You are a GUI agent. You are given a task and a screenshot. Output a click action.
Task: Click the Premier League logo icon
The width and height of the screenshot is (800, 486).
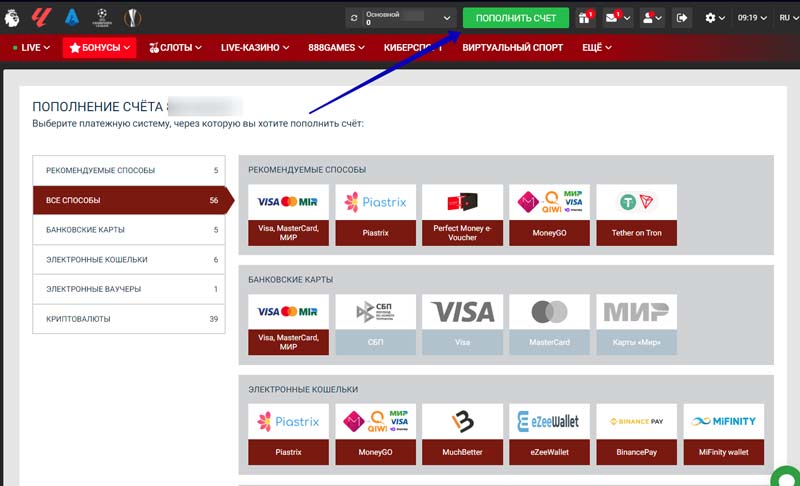click(x=12, y=17)
